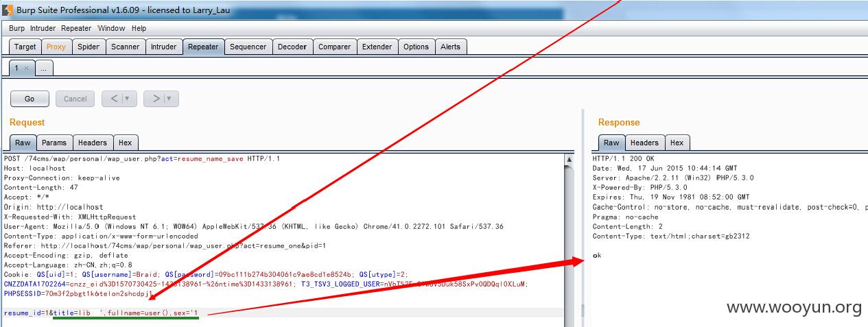868x327 pixels.
Task: Open the back history dropdown arrow
Action: pyautogui.click(x=129, y=99)
